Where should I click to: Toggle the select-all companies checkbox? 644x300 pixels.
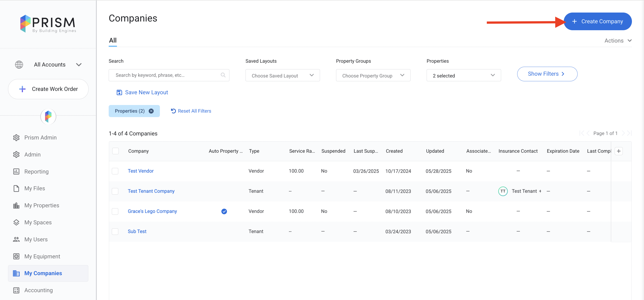115,151
